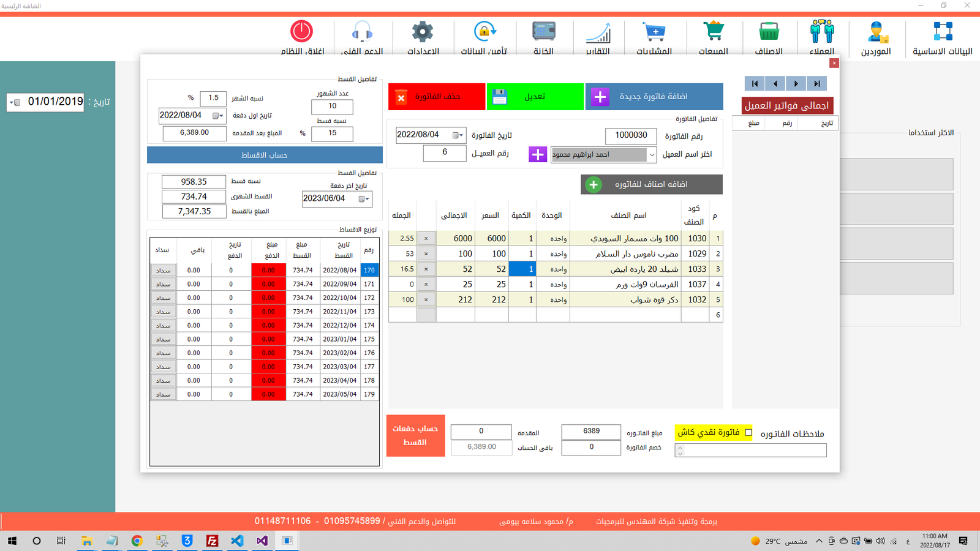Screen dimensions: 980x551
Task: Click the red power icon to close system
Action: [301, 31]
